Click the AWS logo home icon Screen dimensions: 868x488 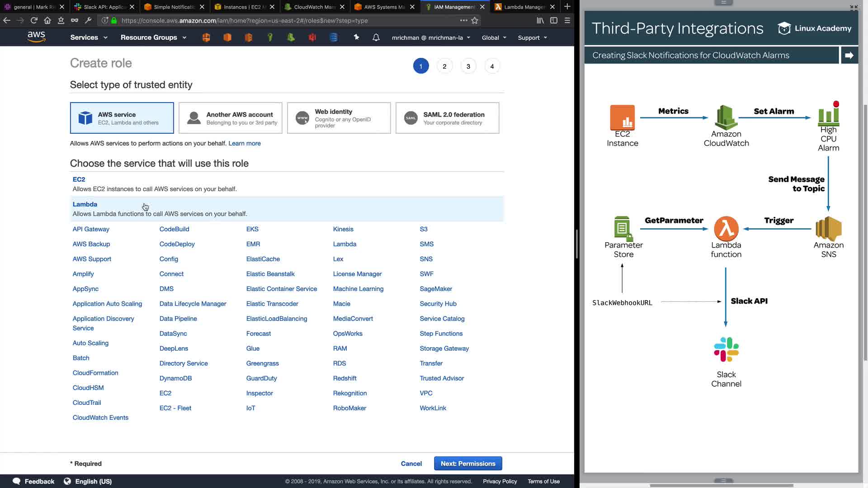(36, 37)
